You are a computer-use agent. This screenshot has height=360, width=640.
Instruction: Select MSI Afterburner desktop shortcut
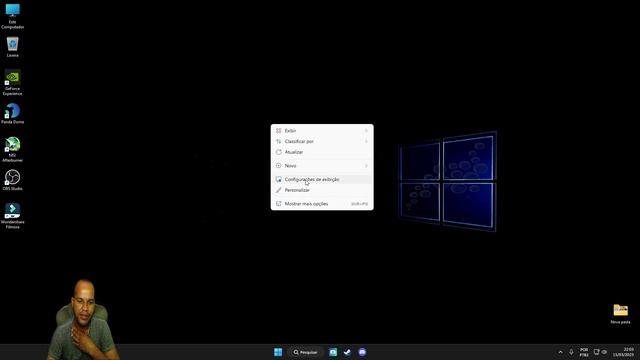click(x=13, y=149)
